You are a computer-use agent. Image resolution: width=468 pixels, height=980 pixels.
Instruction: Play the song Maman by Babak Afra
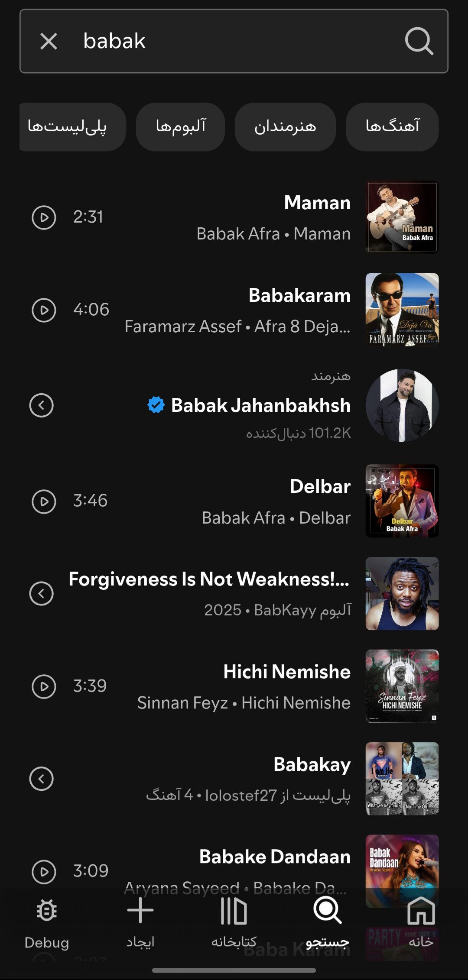pos(44,217)
